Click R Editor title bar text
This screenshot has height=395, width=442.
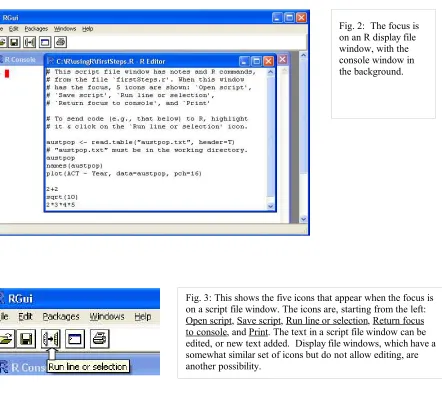pyautogui.click(x=111, y=61)
